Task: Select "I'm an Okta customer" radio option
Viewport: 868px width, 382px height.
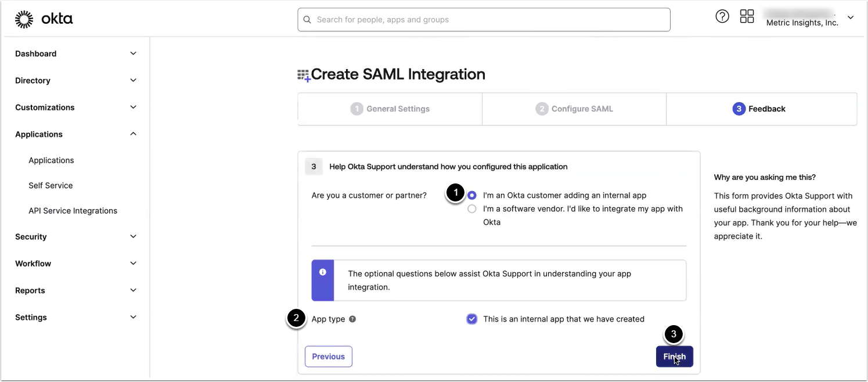Action: click(472, 196)
